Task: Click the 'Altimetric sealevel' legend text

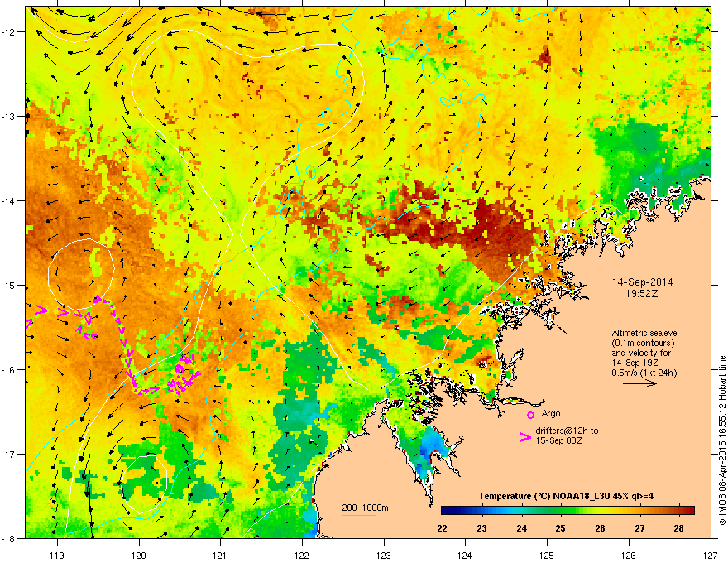Action: 645,333
